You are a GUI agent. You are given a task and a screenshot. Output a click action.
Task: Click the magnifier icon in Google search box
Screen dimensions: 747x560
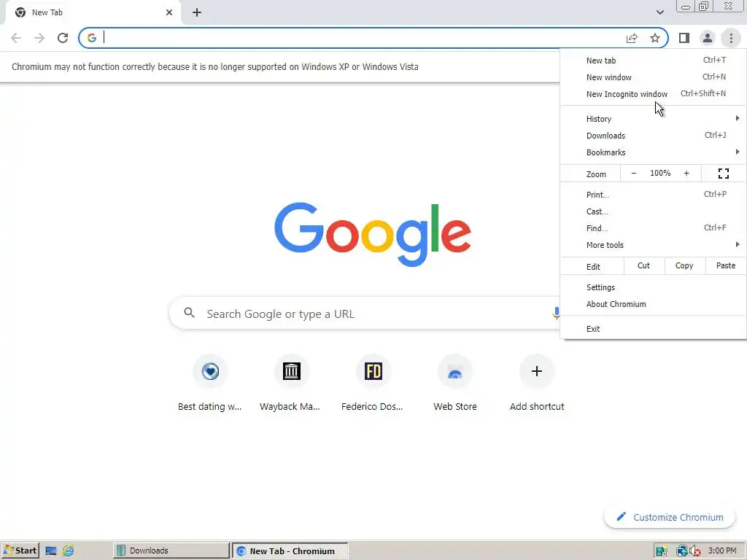[x=190, y=313]
